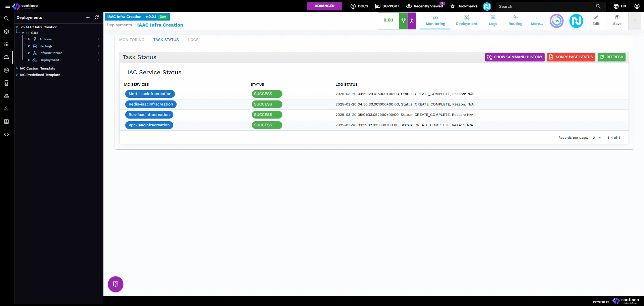Click the Search input field
Screen dimensions: 644x306
(546, 6)
